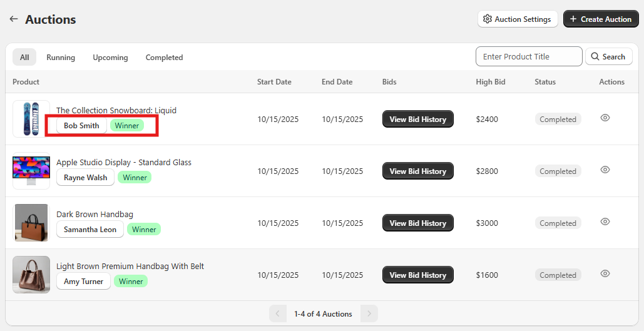Click the back arrow beside Auctions
The image size is (644, 331).
[14, 19]
